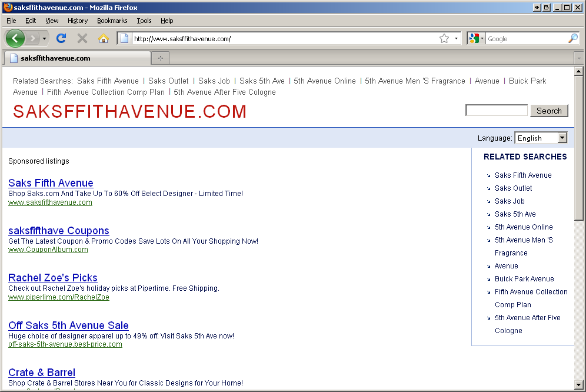The image size is (586, 392).
Task: Open the Bookmarks menu
Action: pyautogui.click(x=112, y=21)
